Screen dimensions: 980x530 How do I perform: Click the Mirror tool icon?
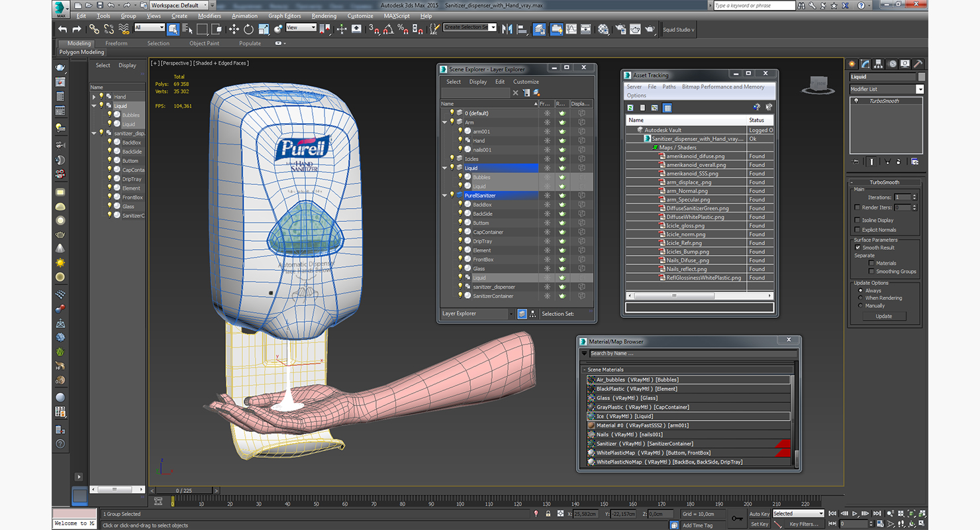pos(507,29)
